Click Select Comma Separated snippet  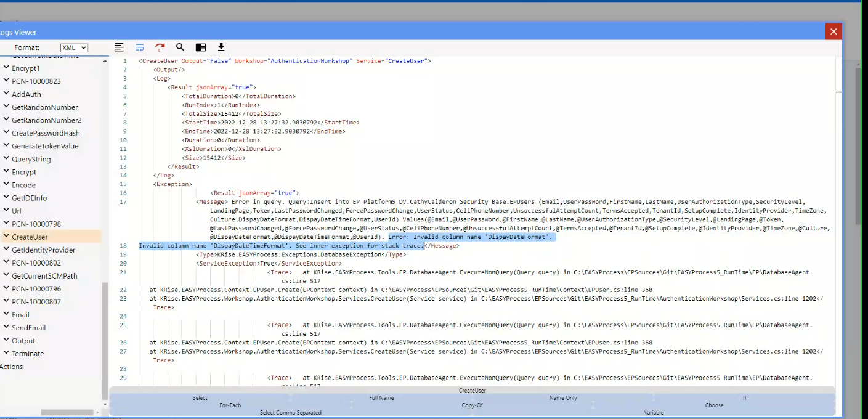pos(291,413)
